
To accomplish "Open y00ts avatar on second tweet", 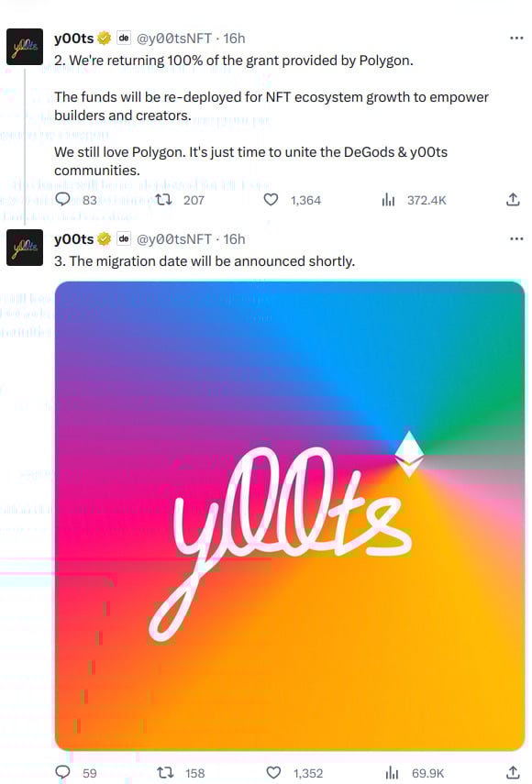I will click(25, 248).
